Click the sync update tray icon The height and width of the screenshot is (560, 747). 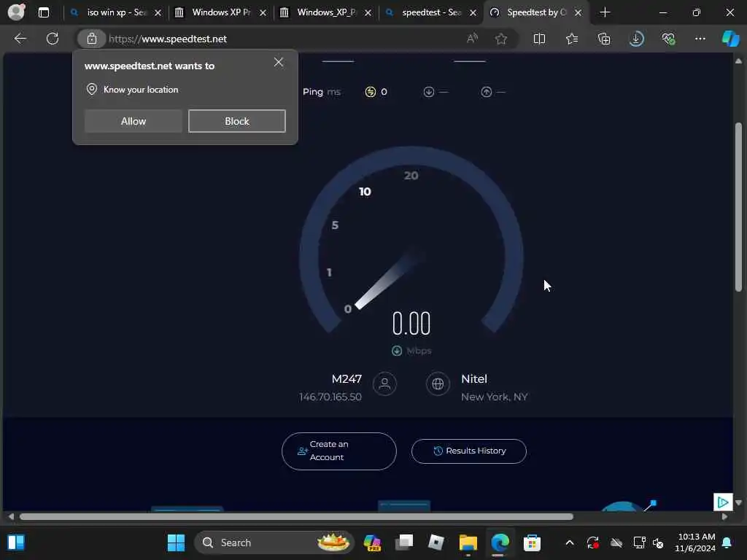tap(592, 542)
